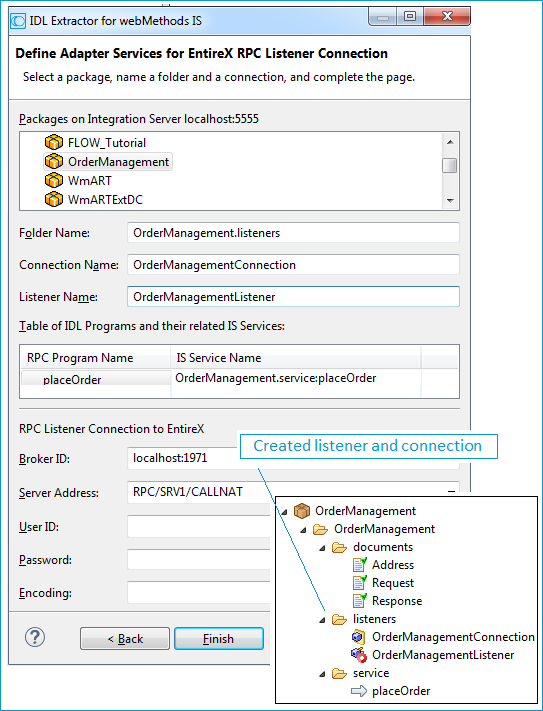Click the package list scrollbar down arrow
Viewport: 543px width, 711px height.
(x=450, y=200)
